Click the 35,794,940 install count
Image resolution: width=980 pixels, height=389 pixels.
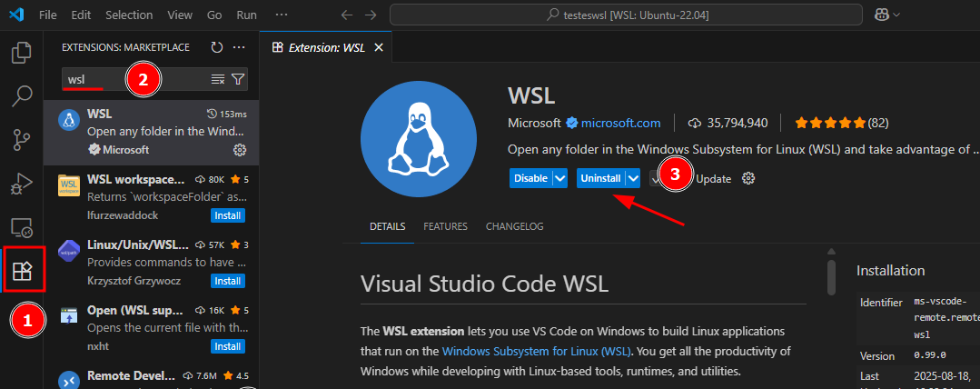pos(728,124)
